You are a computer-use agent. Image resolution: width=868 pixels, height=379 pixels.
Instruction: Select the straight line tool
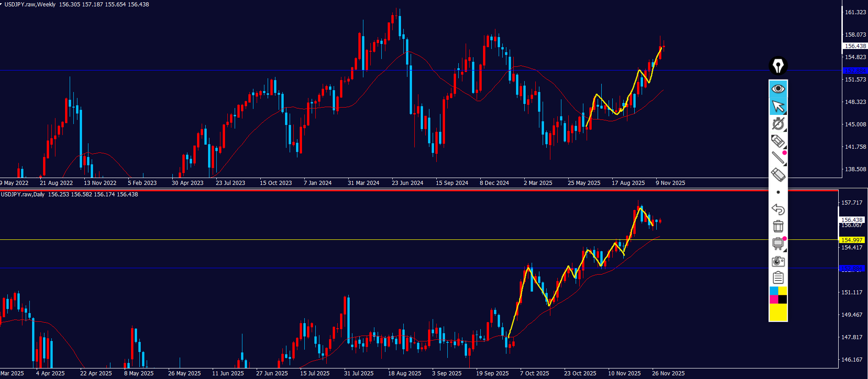(778, 158)
